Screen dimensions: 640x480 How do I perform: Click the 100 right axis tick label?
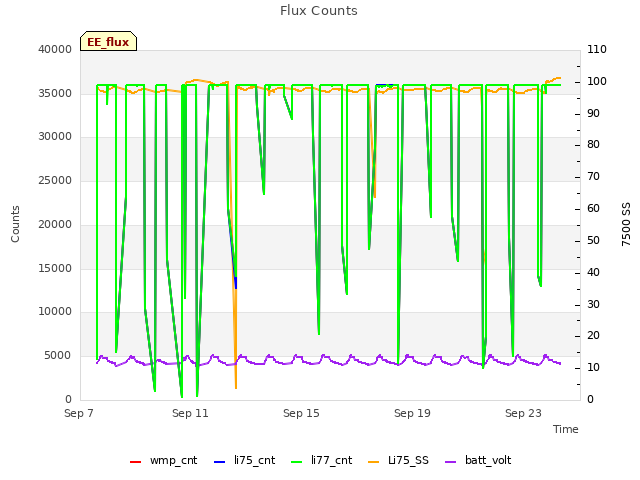click(x=597, y=81)
